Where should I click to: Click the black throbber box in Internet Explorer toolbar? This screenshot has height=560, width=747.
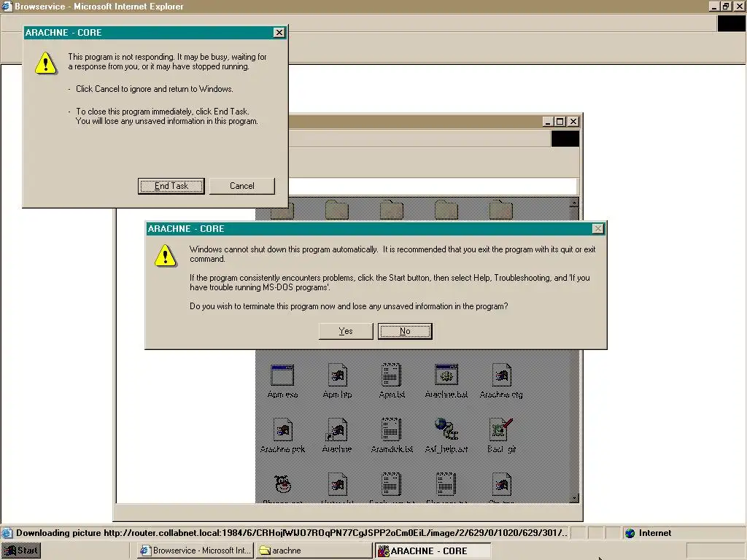[x=731, y=24]
